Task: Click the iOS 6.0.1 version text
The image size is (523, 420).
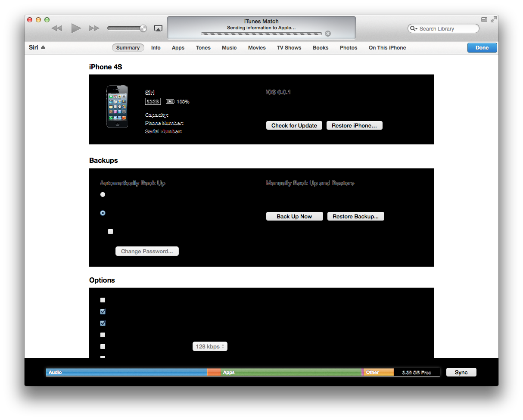Action: (278, 92)
